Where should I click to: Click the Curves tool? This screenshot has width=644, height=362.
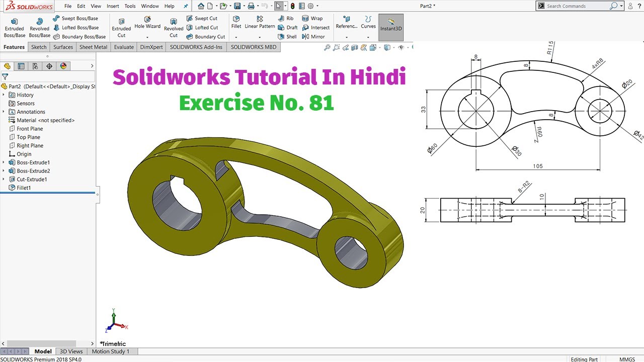tap(368, 23)
